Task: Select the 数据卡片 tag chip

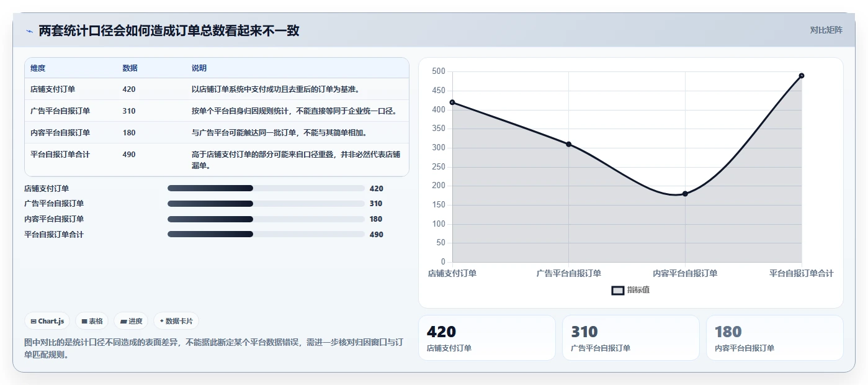Action: (x=176, y=321)
